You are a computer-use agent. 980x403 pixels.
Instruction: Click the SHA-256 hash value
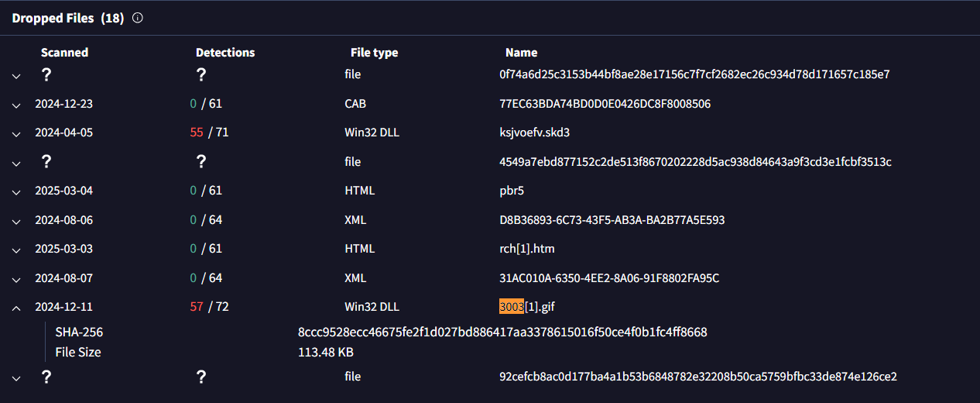(502, 332)
